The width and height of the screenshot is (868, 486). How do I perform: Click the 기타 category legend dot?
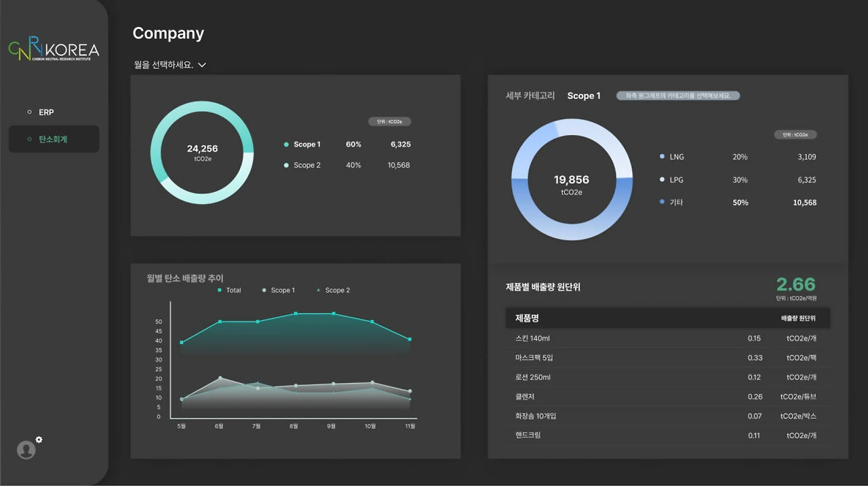[662, 202]
